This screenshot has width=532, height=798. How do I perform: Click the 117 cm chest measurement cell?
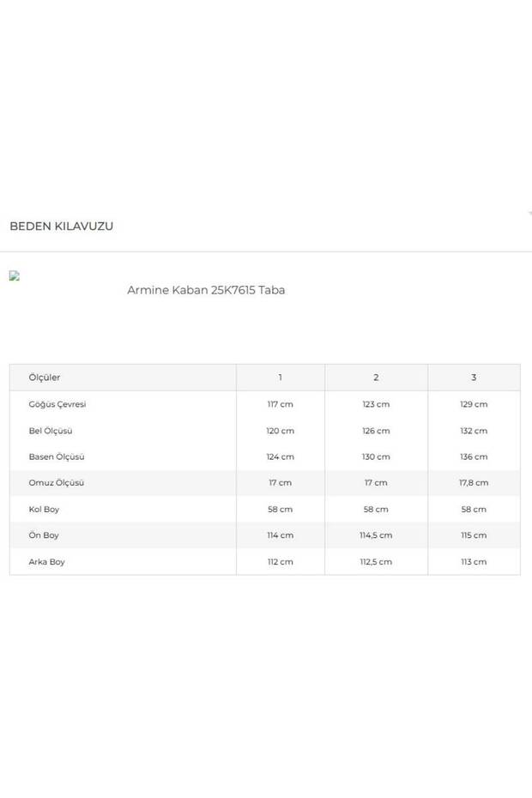pyautogui.click(x=280, y=404)
